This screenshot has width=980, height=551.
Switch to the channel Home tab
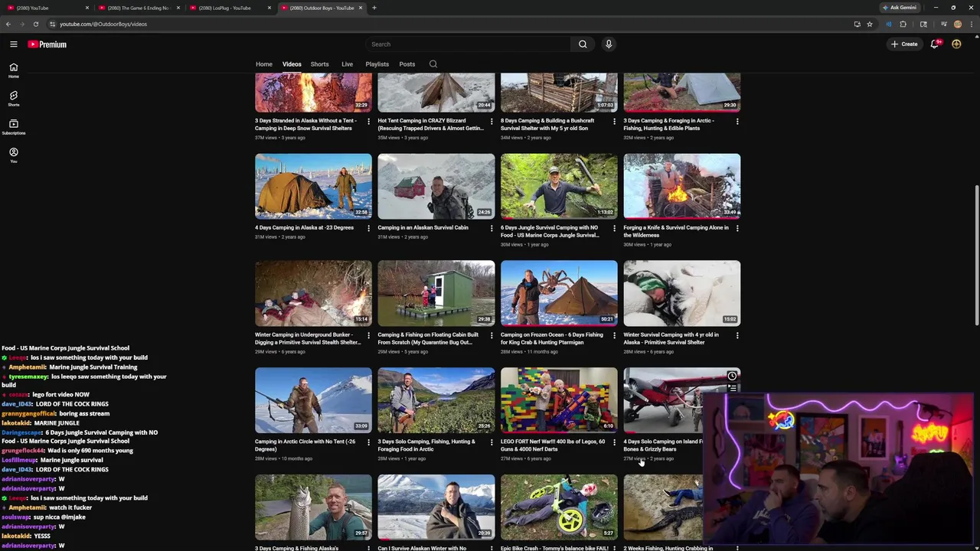(264, 64)
